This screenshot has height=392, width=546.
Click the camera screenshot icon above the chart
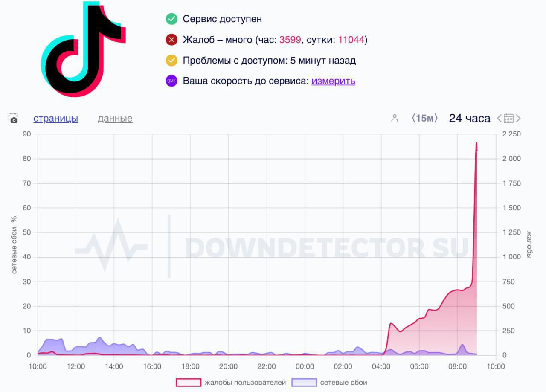coord(13,119)
